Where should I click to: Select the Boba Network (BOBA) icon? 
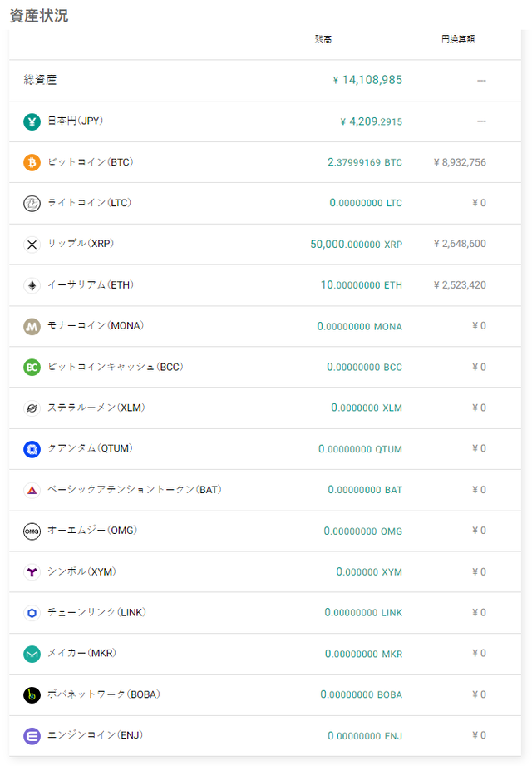click(x=32, y=694)
